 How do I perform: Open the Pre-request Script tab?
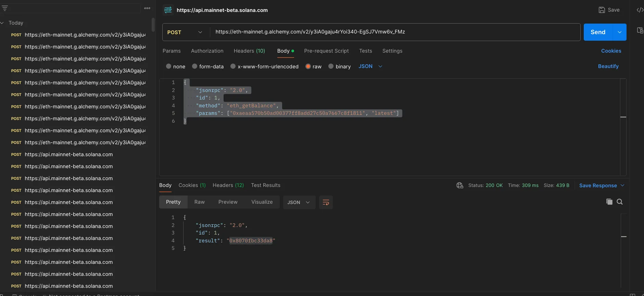click(x=326, y=51)
